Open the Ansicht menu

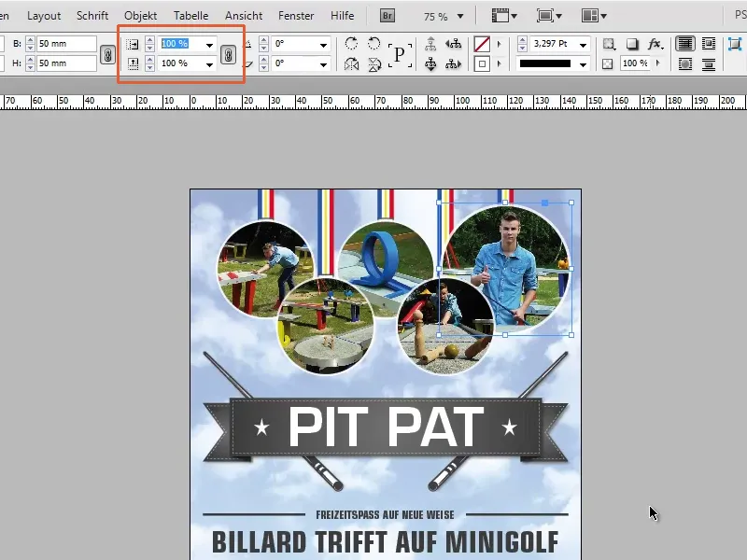point(244,15)
